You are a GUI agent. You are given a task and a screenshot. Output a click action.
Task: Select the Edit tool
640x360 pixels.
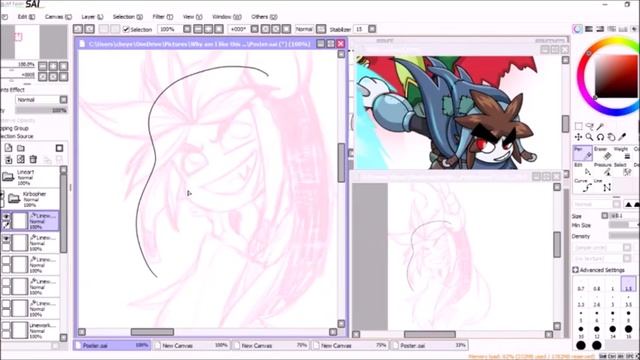(583, 169)
